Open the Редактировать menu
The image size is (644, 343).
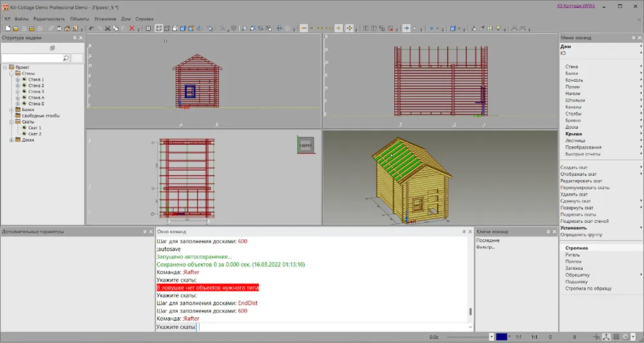coord(50,19)
